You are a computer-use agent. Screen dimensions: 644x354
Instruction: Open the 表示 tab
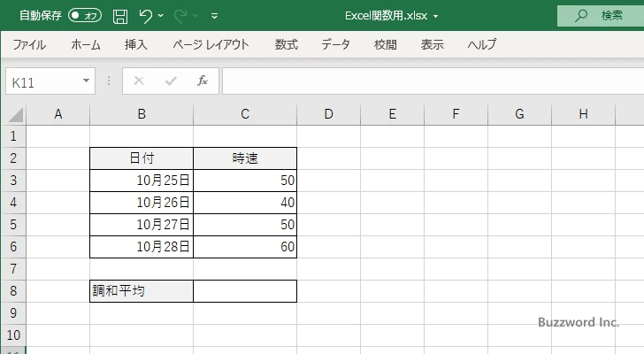point(432,44)
